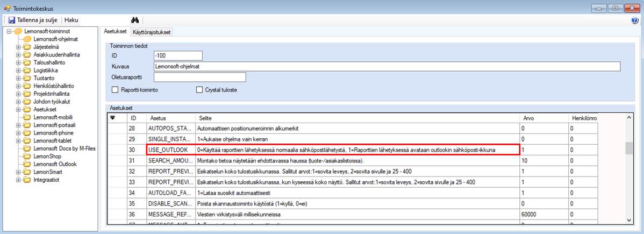Select the Projektinhallinta tree item
Image resolution: width=644 pixels, height=234 pixels.
52,94
